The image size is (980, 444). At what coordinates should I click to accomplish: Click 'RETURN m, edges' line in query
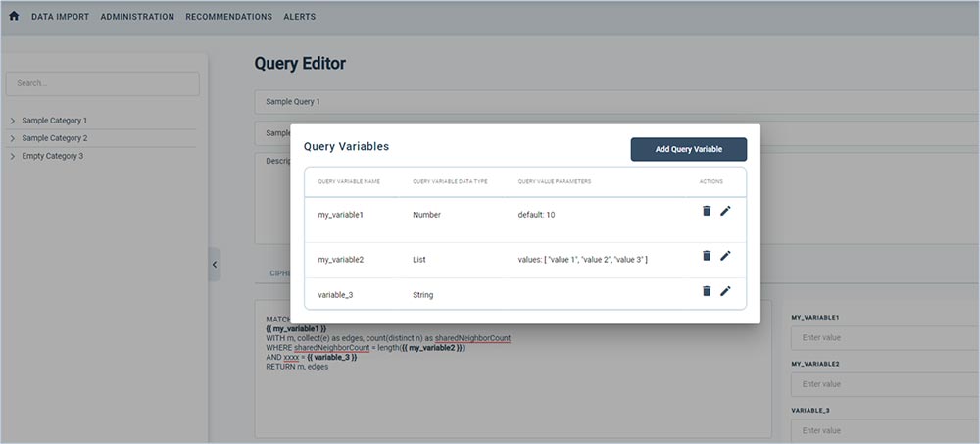297,367
